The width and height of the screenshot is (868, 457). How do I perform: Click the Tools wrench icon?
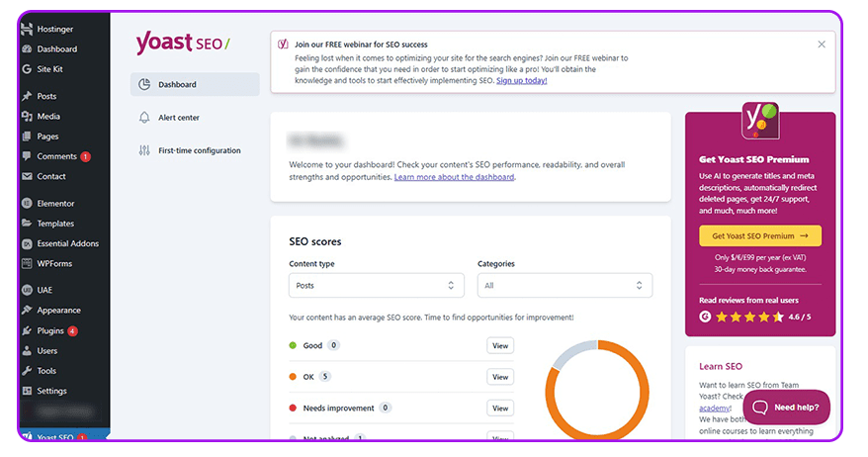point(27,371)
